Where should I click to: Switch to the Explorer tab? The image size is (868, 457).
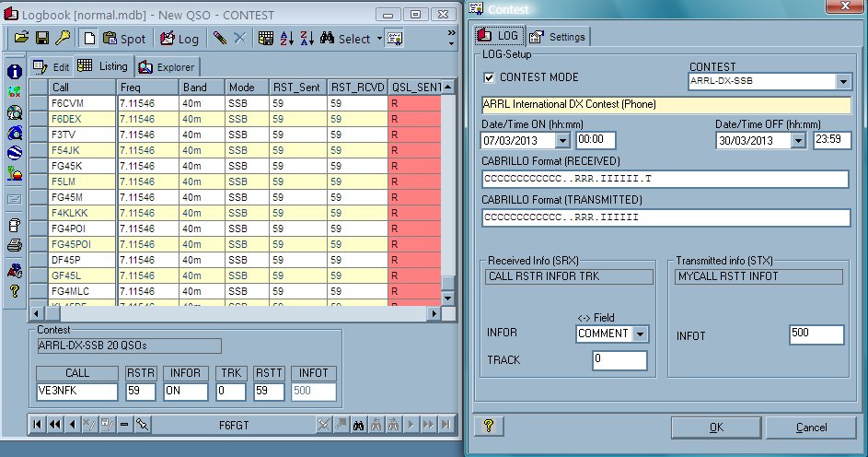coord(167,67)
